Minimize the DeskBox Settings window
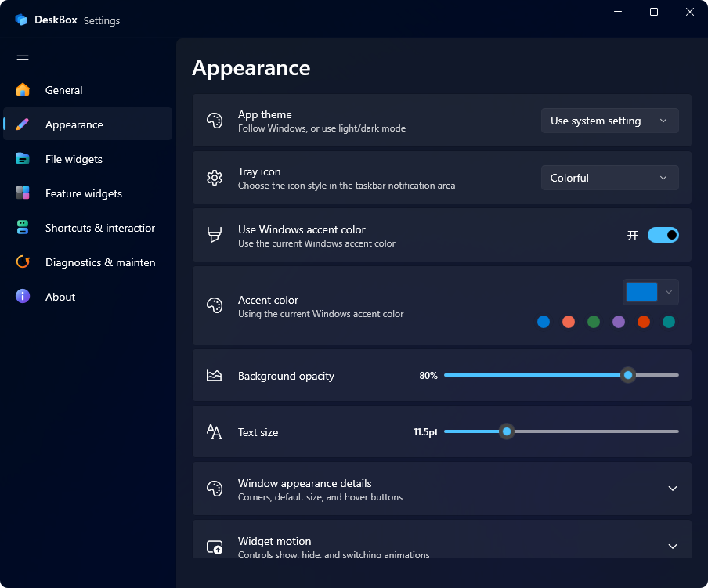 point(618,12)
